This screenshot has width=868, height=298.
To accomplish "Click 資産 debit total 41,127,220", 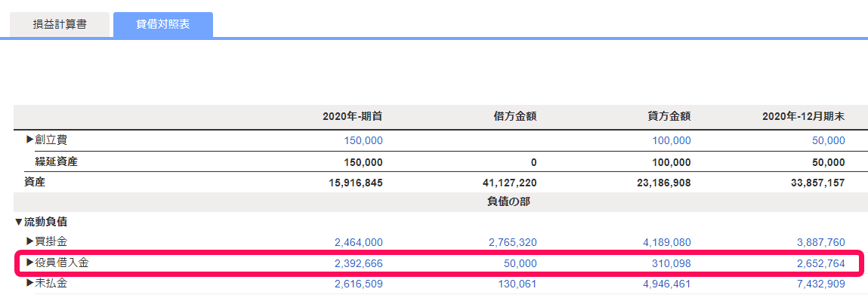I will click(510, 183).
